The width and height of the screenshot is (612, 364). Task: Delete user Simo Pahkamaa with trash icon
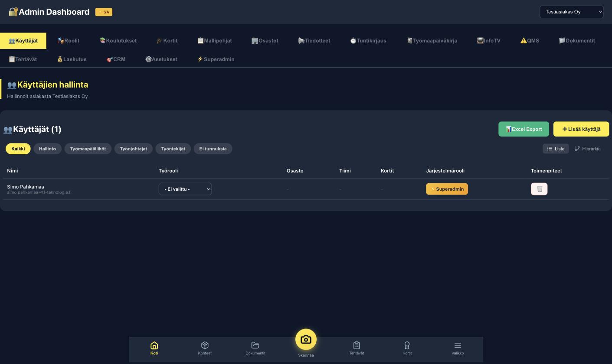(x=539, y=189)
